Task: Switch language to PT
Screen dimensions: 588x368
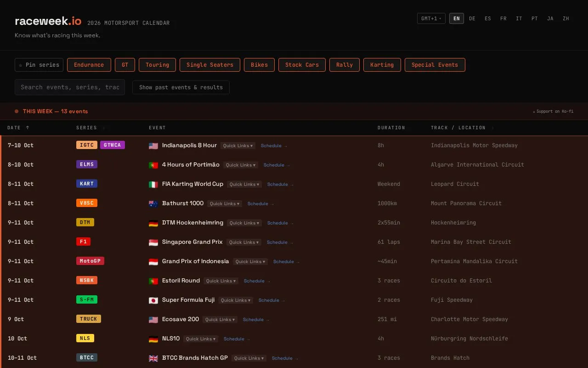Action: 535,18
